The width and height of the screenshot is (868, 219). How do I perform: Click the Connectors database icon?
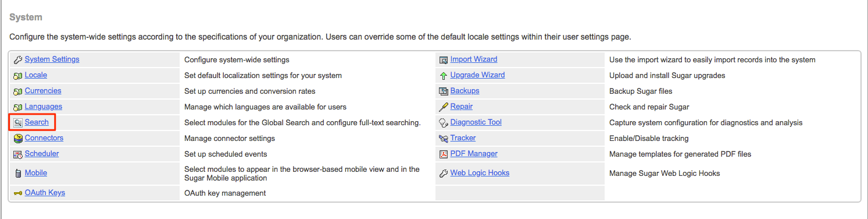pyautogui.click(x=17, y=138)
